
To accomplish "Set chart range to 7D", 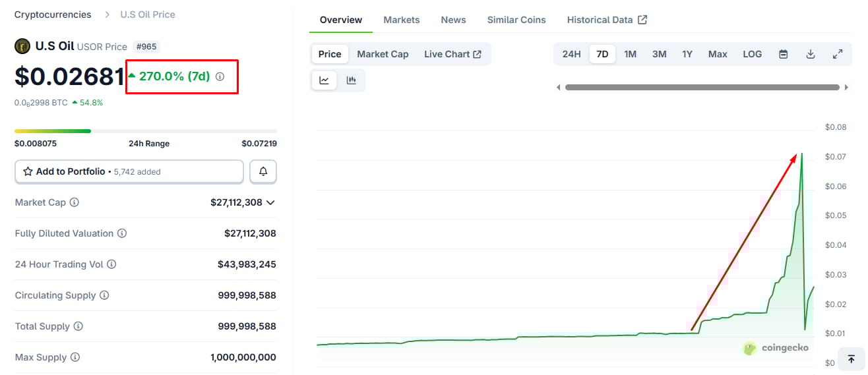I will [602, 54].
